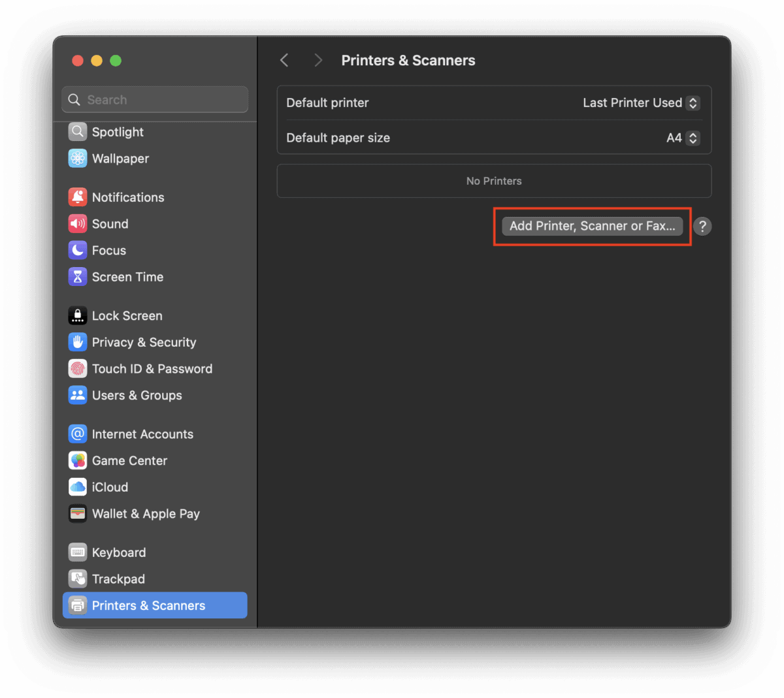Open Keyboard settings
The height and width of the screenshot is (698, 784).
pyautogui.click(x=118, y=552)
